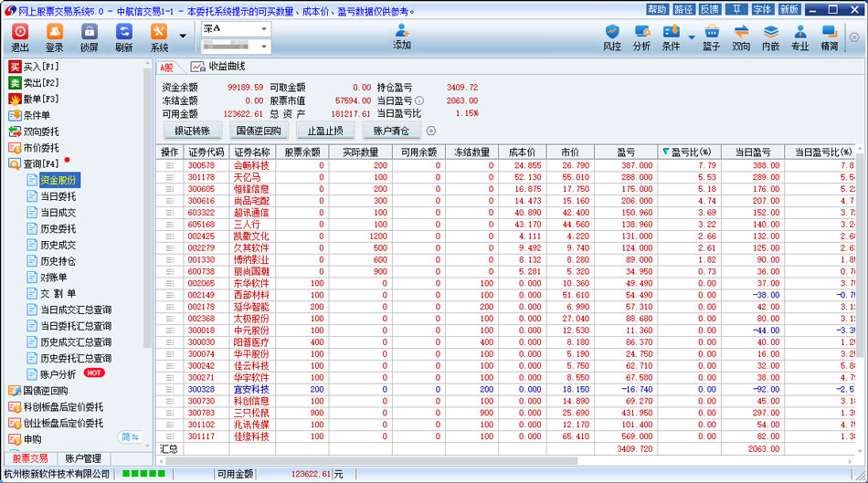This screenshot has height=483, width=868.
Task: Click the 止盈止损 button
Action: click(x=325, y=131)
